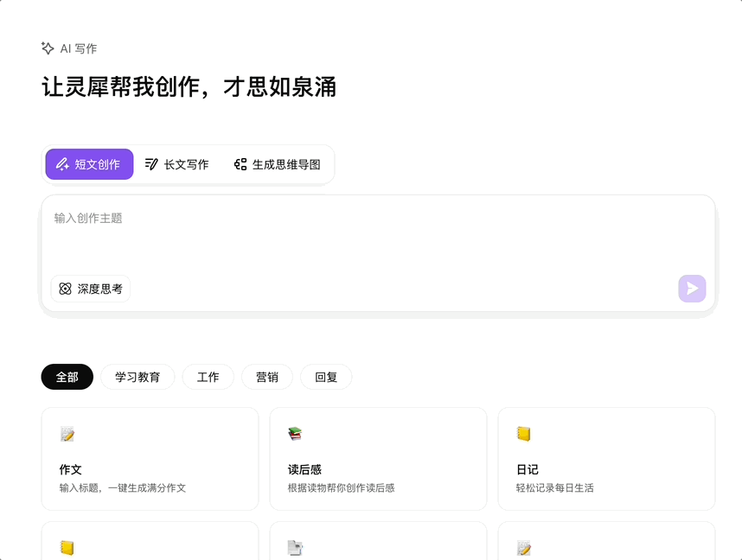Click the 读后感 books icon

[295, 434]
